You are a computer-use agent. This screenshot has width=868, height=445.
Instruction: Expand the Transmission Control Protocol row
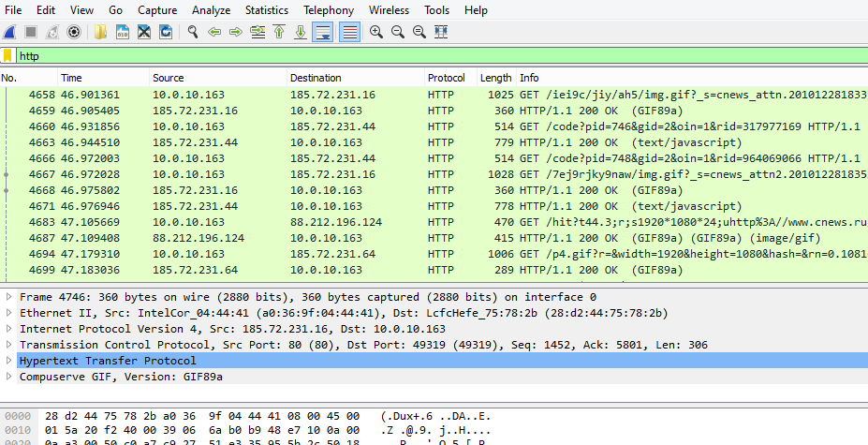[x=9, y=345]
